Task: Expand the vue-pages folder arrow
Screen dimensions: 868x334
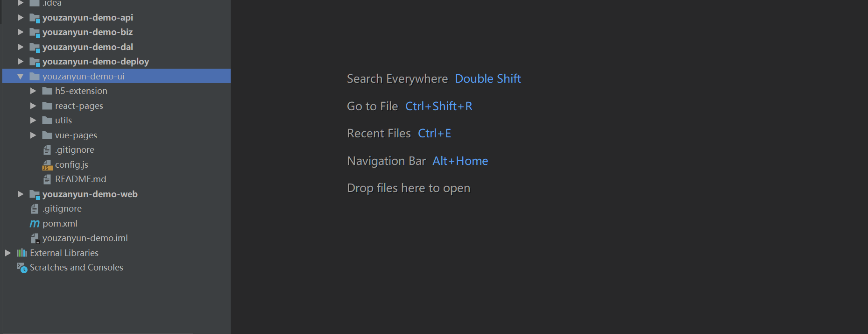Action: click(33, 135)
